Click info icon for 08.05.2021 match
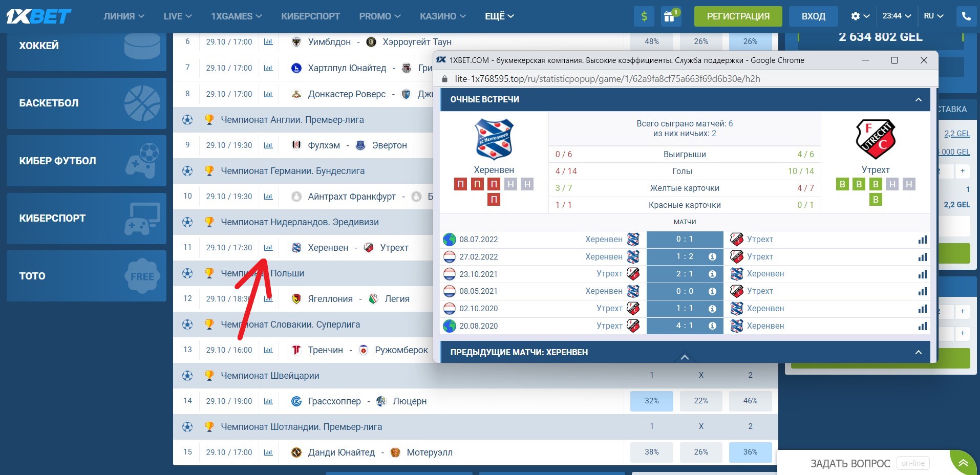This screenshot has width=980, height=475. 712,291
